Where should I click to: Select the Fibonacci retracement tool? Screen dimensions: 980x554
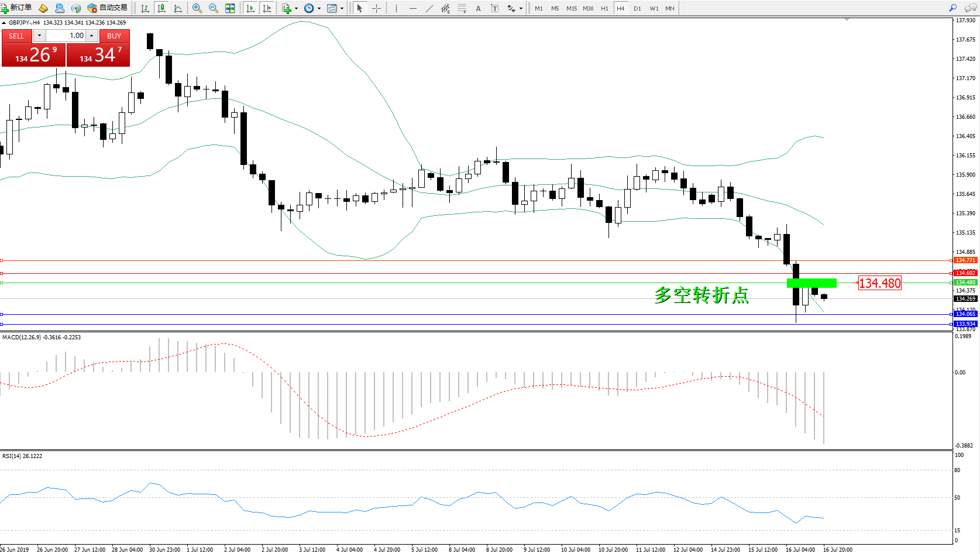point(462,8)
